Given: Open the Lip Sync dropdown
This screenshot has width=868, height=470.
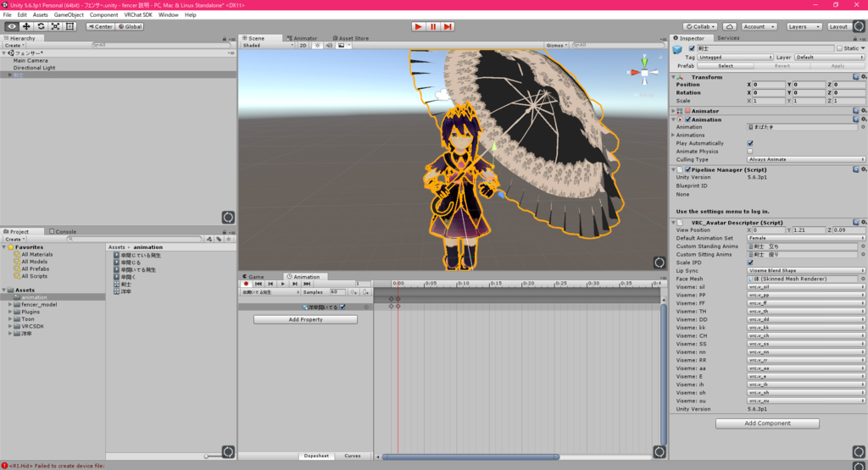Looking at the screenshot, I should 806,271.
